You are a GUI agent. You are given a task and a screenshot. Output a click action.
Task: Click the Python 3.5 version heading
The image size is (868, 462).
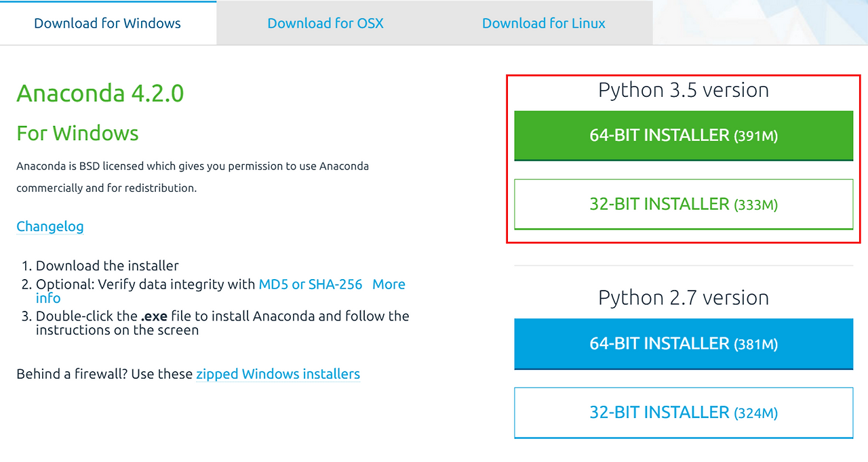684,90
